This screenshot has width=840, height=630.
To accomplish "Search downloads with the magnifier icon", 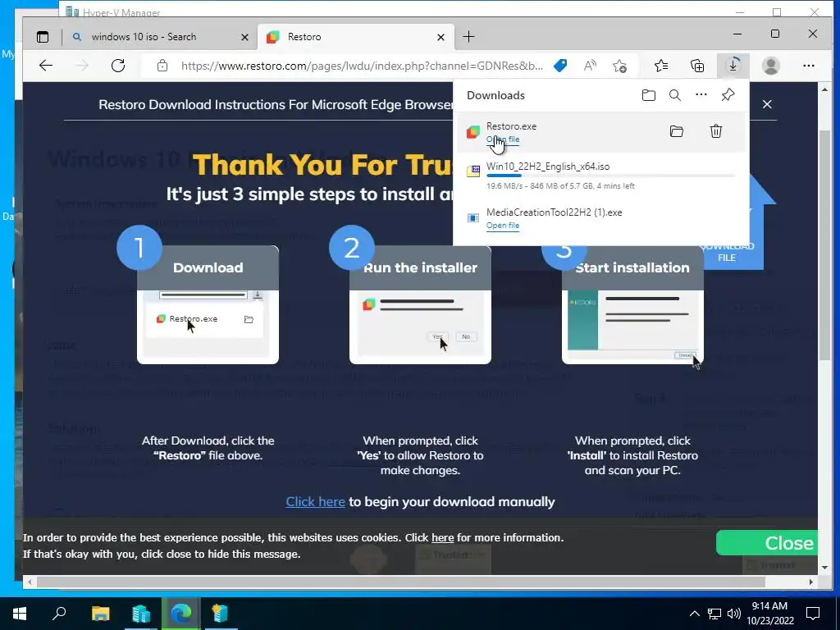I will (675, 95).
